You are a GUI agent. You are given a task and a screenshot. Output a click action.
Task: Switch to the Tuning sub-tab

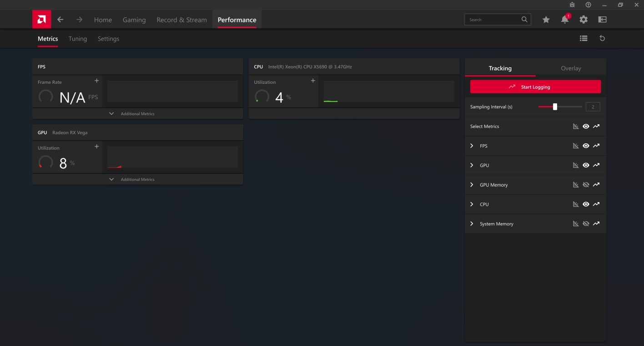coord(78,39)
